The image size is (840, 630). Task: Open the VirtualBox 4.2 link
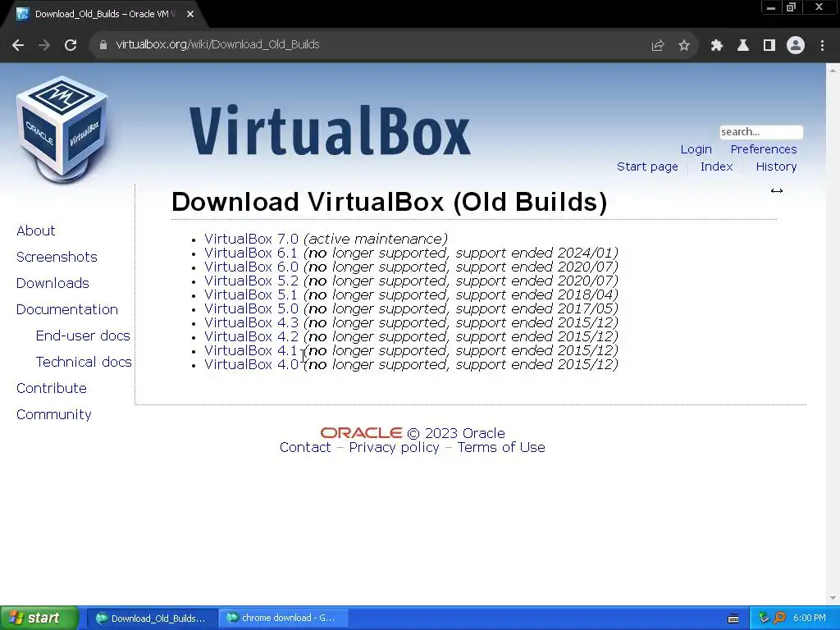click(251, 336)
